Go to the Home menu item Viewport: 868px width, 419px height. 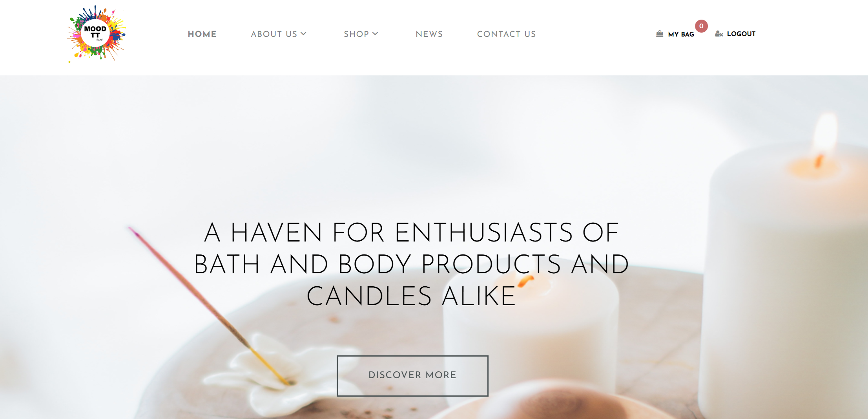202,34
